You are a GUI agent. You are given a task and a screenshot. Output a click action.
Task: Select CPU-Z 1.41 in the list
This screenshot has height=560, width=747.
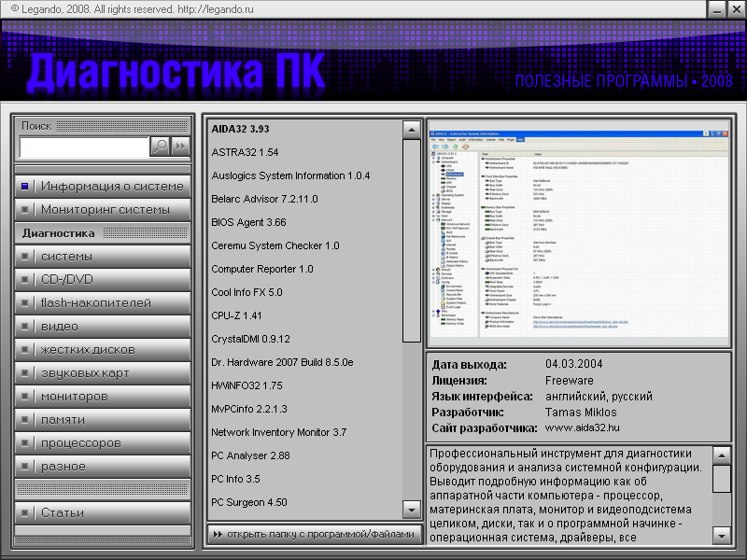(236, 315)
